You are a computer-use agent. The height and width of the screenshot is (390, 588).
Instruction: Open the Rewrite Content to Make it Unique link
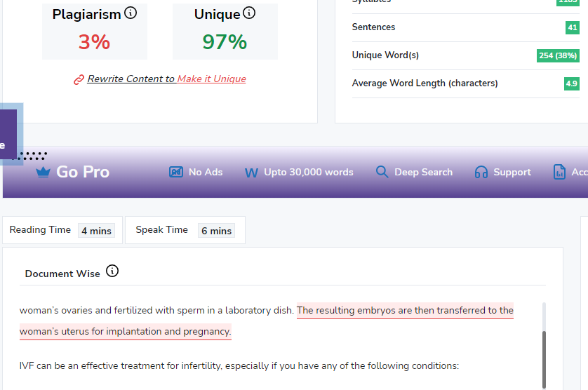[166, 79]
